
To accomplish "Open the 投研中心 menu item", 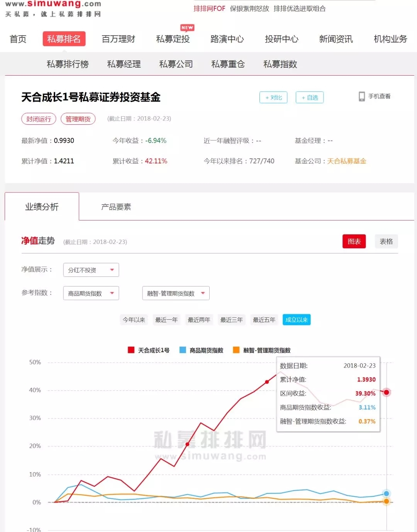I will tap(281, 39).
